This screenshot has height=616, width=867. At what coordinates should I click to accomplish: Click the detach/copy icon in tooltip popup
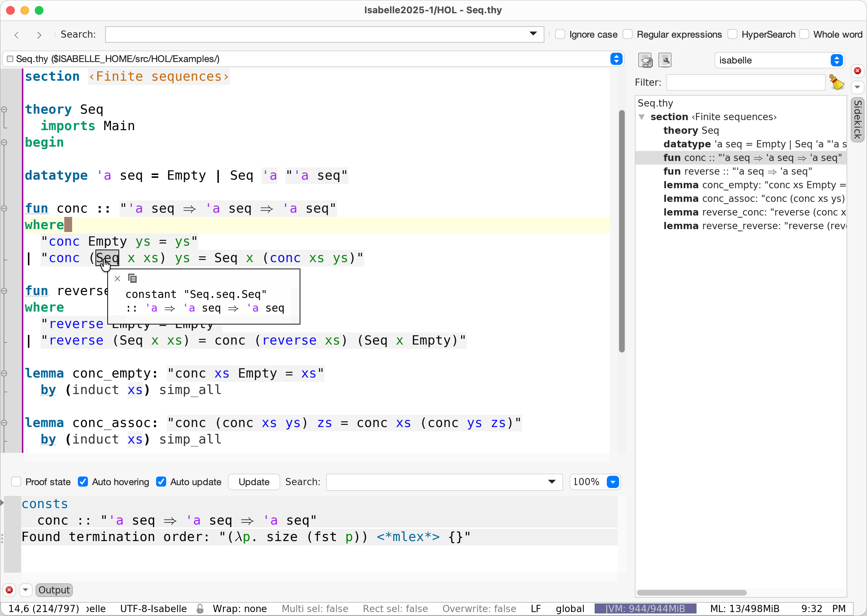(x=132, y=279)
